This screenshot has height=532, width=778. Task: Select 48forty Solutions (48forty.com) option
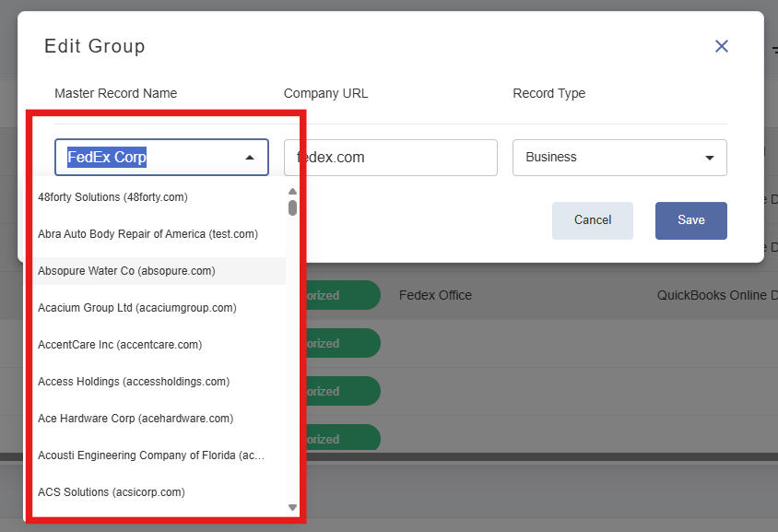[159, 197]
